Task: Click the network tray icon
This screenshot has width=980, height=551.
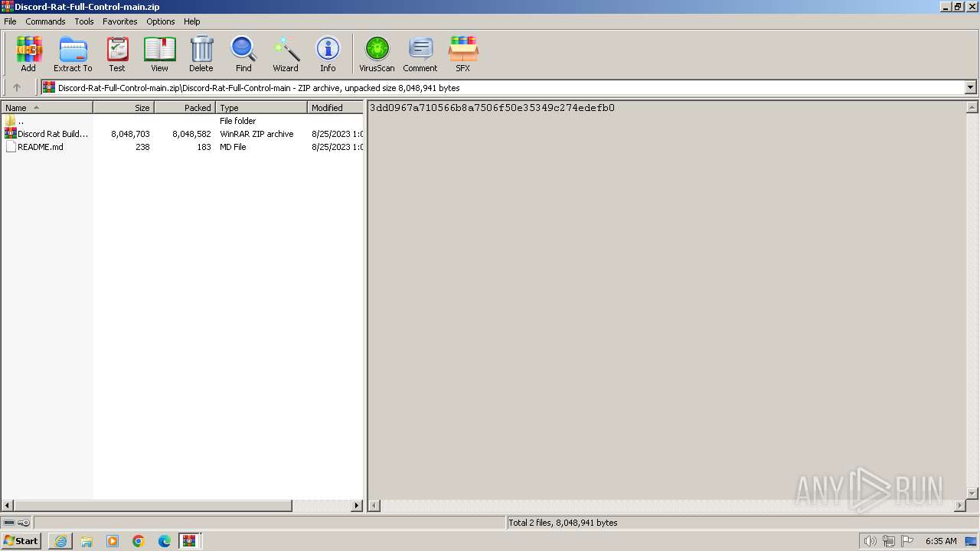Action: [889, 541]
